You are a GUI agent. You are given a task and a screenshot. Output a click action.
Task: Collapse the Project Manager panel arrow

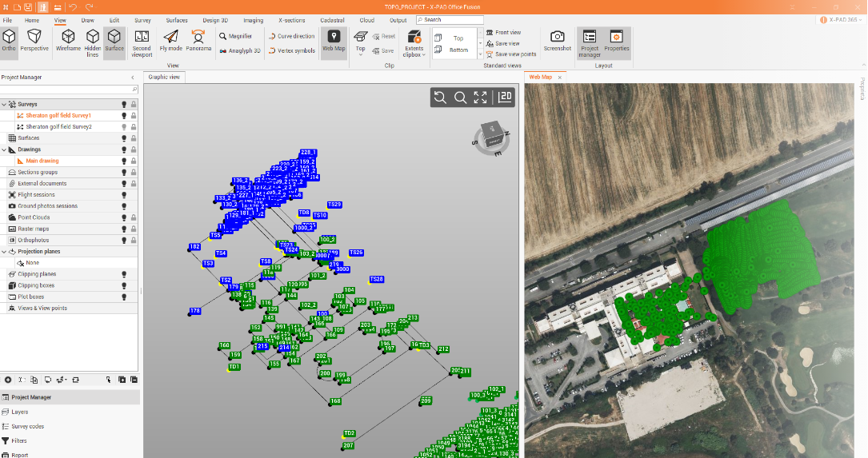(x=132, y=78)
